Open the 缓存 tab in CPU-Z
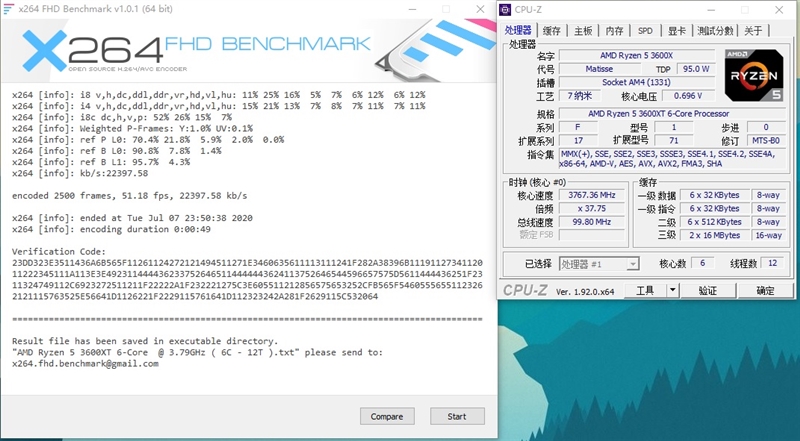This screenshot has width=800, height=441. click(x=552, y=31)
